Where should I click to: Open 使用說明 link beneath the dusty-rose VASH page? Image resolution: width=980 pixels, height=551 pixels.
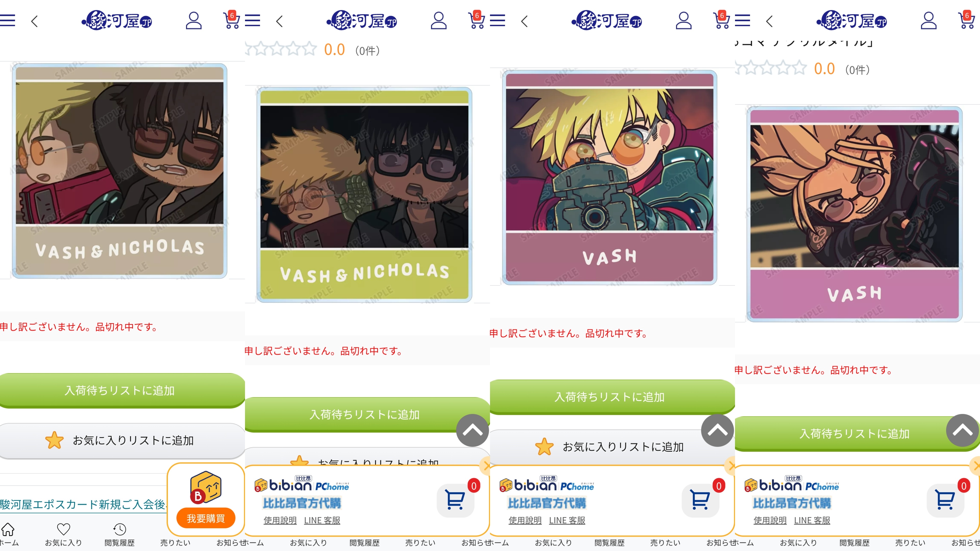point(525,520)
